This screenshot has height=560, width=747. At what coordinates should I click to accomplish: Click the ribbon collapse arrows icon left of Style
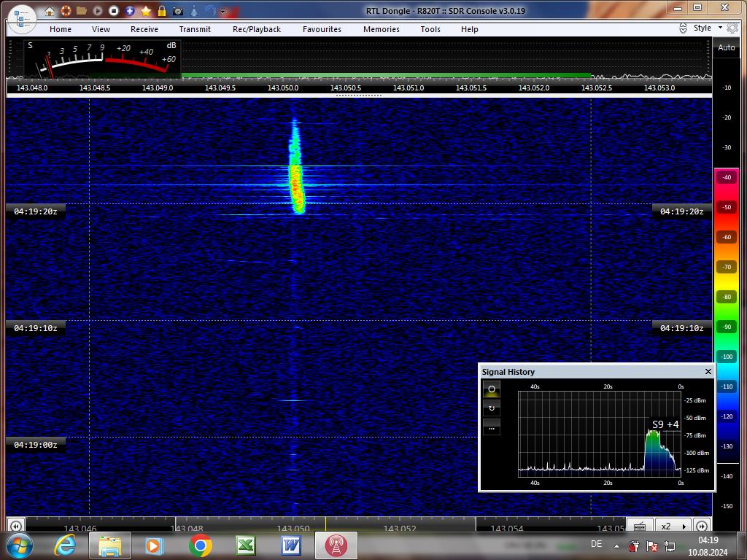[x=683, y=28]
